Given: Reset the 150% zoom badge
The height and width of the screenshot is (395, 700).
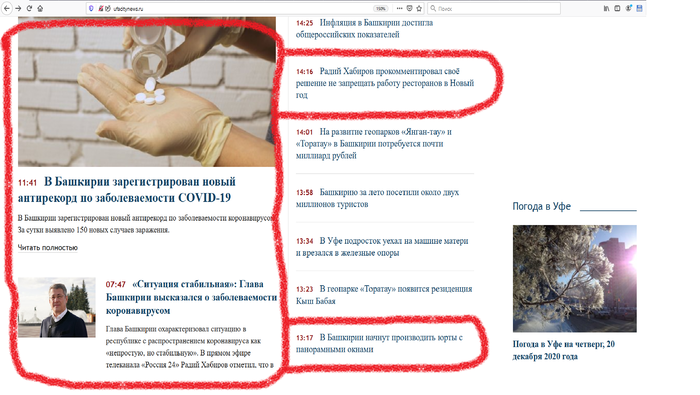Looking at the screenshot, I should (380, 8).
